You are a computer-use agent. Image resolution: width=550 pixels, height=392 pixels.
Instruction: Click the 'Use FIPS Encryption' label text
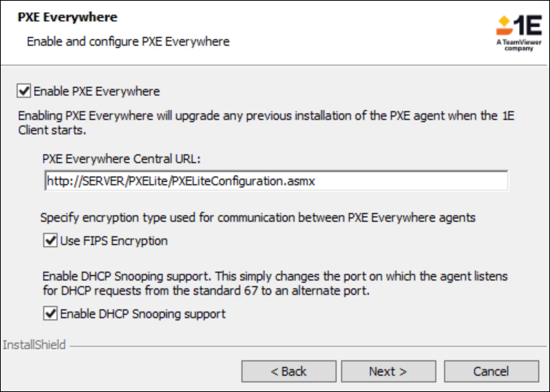114,241
